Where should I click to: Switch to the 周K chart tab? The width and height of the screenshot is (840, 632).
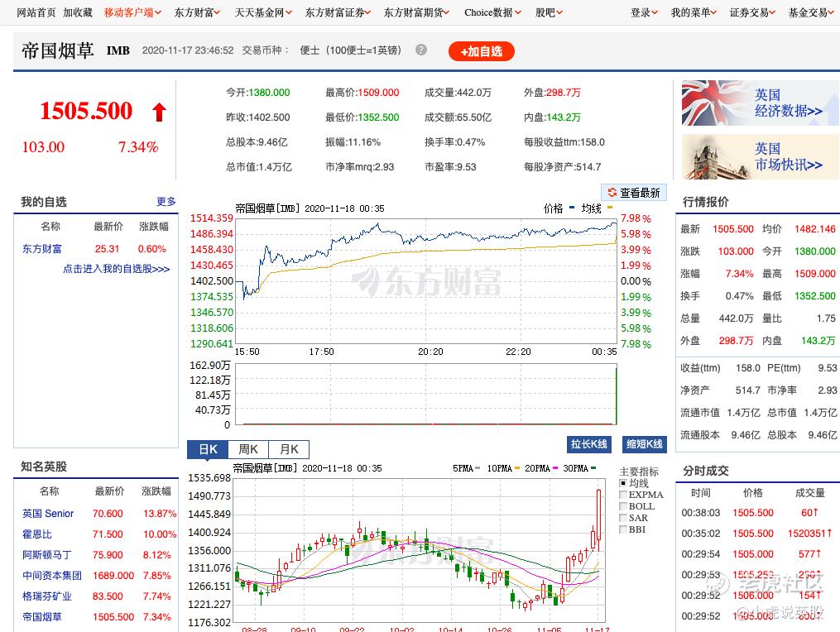248,449
